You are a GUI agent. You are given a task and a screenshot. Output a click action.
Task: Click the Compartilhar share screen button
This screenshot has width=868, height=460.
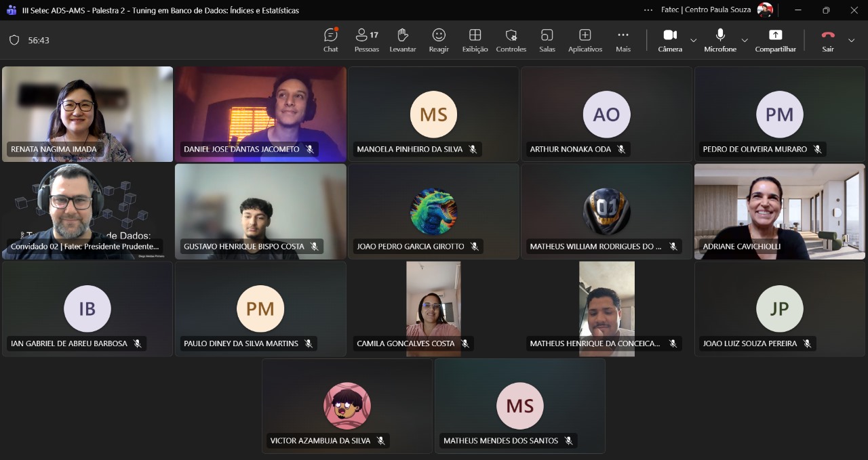[775, 40]
